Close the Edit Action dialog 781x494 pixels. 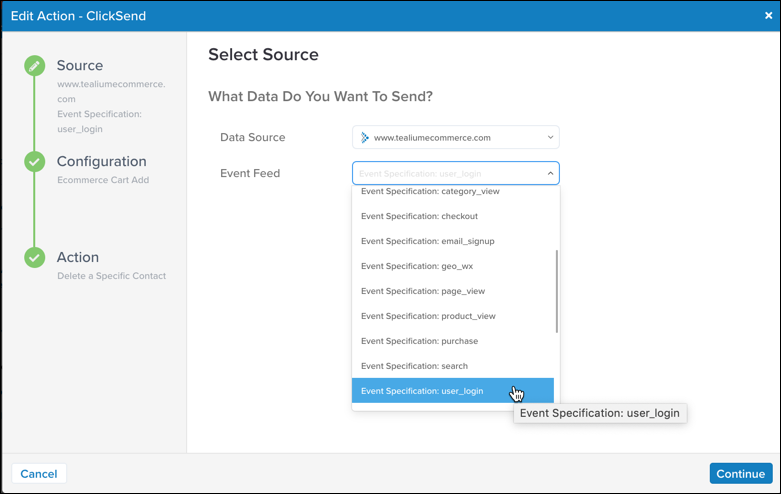[768, 15]
